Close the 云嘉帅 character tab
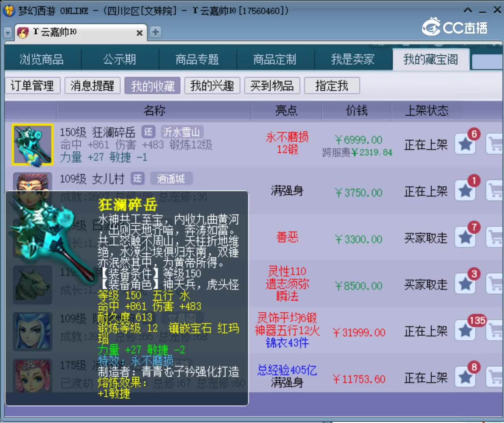The height and width of the screenshot is (423, 504). coord(139,33)
